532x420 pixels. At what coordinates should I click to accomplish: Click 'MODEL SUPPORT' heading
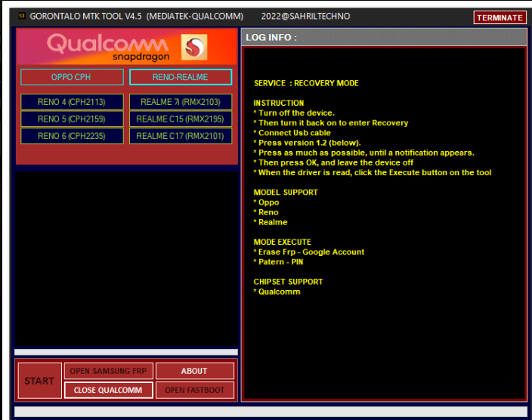[x=286, y=193]
